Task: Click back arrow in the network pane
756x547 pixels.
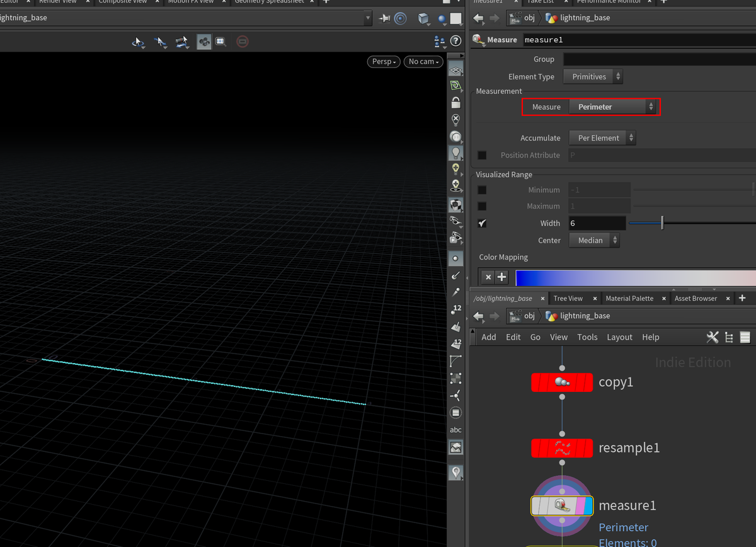Action: pyautogui.click(x=479, y=316)
